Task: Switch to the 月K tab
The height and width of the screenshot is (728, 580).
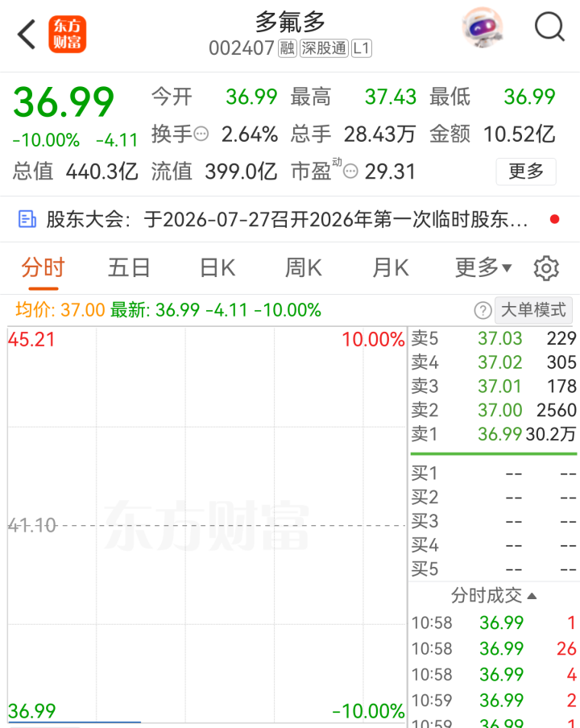Action: click(x=390, y=268)
